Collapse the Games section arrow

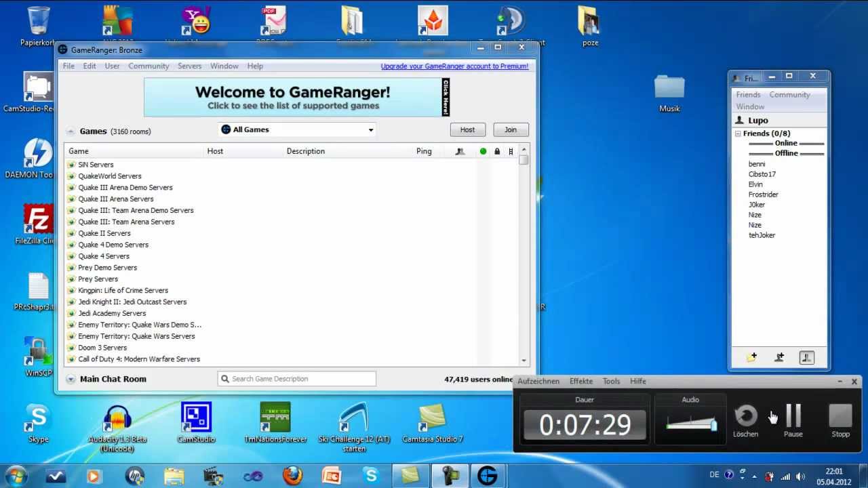pos(70,131)
